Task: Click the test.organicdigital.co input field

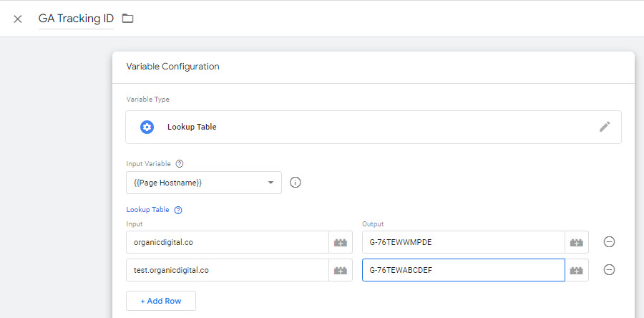Action: coord(227,270)
